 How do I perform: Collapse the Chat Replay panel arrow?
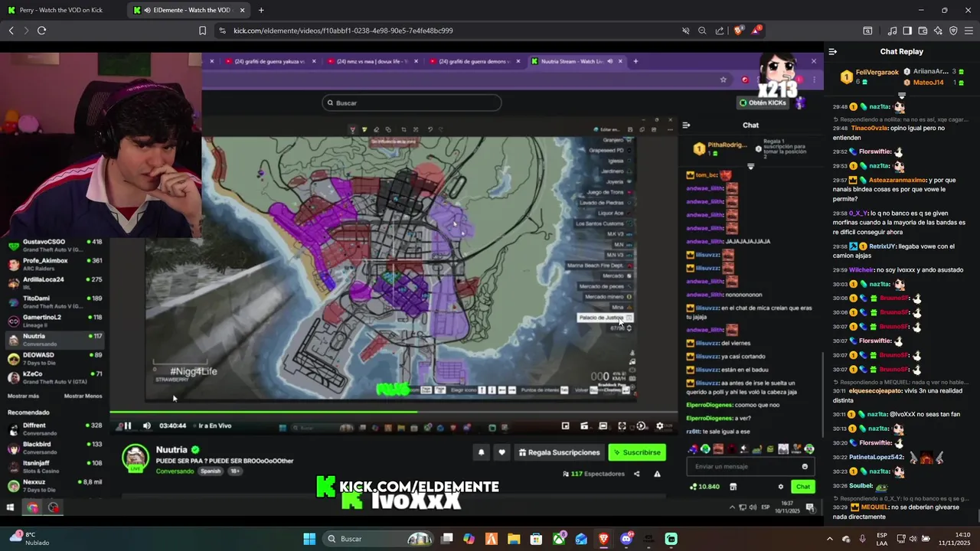(833, 51)
